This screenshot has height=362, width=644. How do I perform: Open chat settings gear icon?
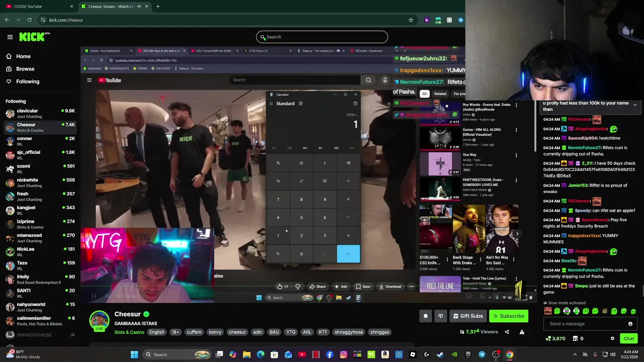click(x=612, y=338)
